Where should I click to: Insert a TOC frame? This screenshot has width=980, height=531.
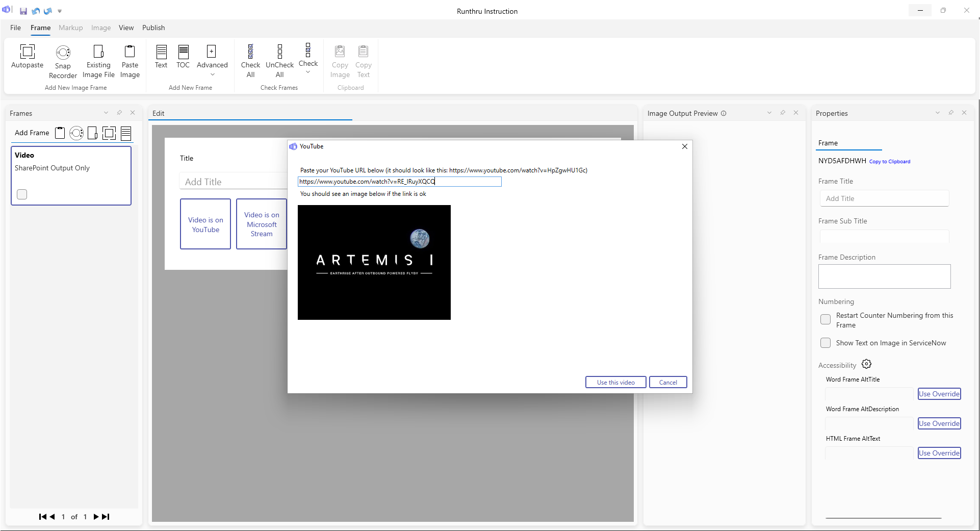183,52
